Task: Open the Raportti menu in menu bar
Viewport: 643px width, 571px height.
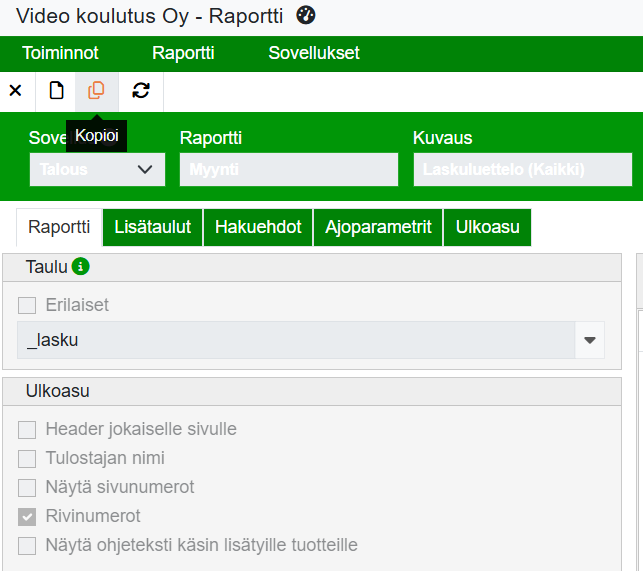Action: coord(183,53)
